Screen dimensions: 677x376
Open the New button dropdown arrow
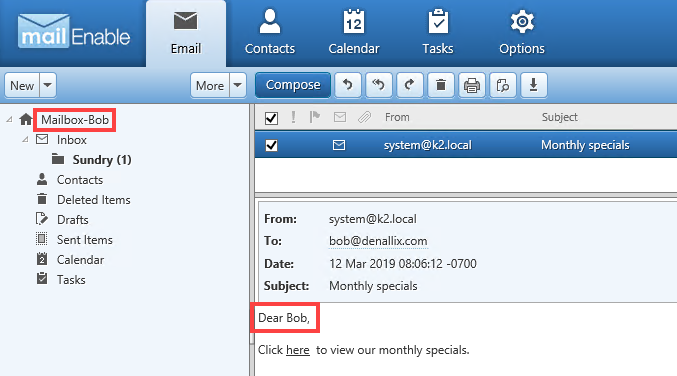point(47,85)
